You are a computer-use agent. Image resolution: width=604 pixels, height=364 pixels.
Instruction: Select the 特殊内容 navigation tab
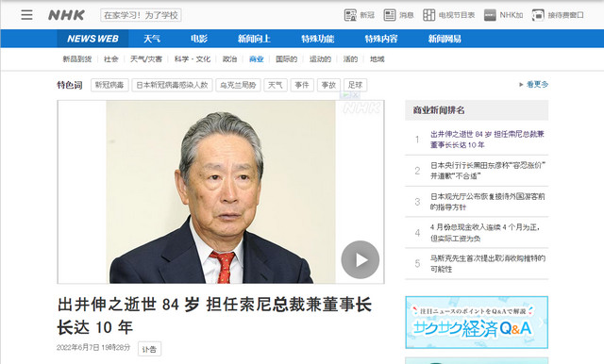(381, 39)
